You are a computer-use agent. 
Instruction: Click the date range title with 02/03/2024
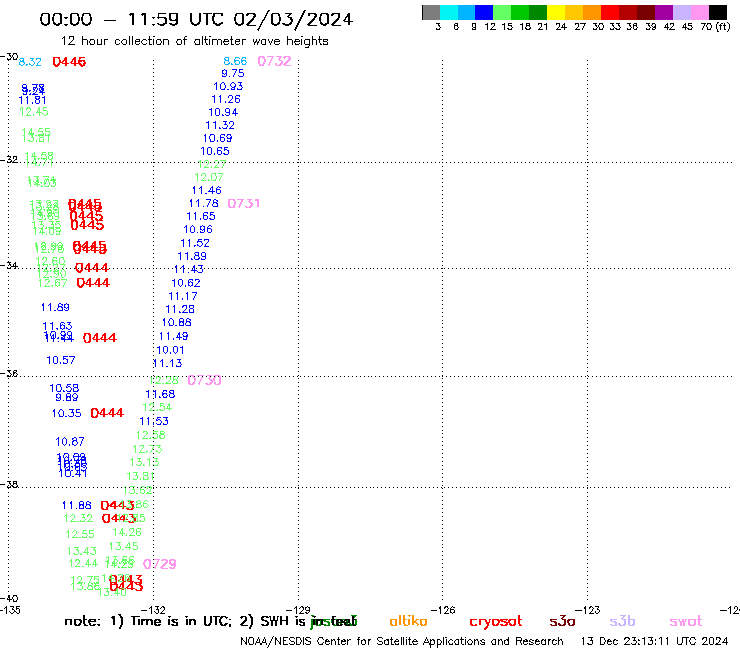coord(196,19)
